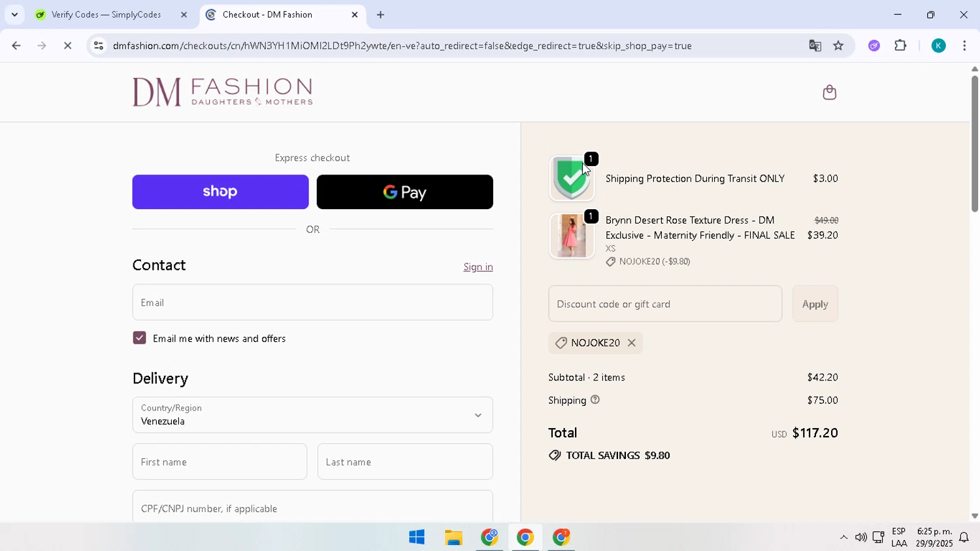Click the shipping info question mark icon
980x551 pixels.
(x=595, y=400)
